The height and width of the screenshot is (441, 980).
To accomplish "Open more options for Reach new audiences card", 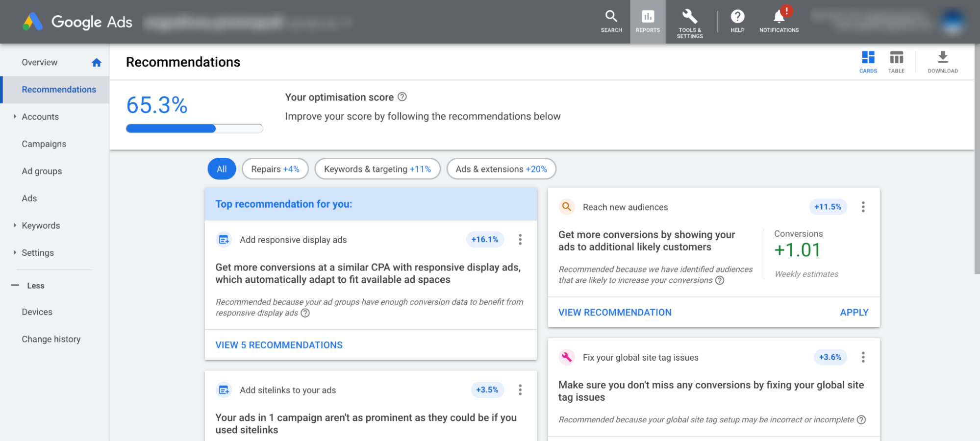I will coord(863,207).
